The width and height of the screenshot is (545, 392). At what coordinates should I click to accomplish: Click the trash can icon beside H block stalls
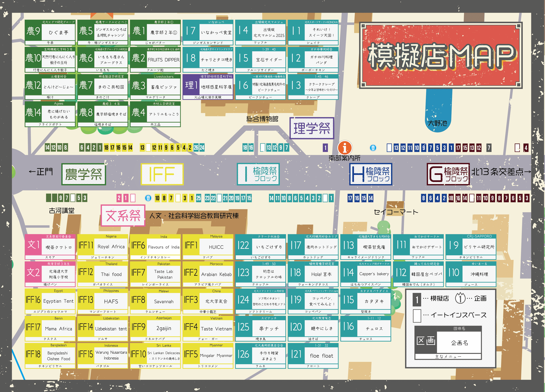(x=373, y=148)
